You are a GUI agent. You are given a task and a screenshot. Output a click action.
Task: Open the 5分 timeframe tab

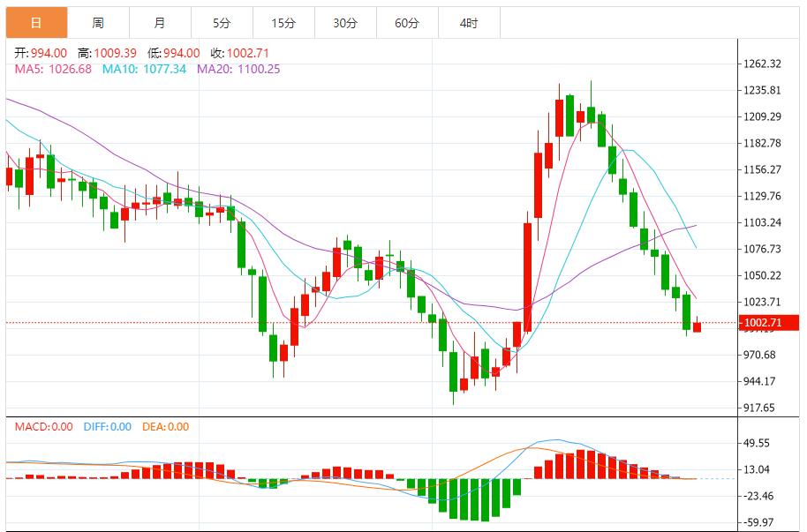click(x=222, y=23)
